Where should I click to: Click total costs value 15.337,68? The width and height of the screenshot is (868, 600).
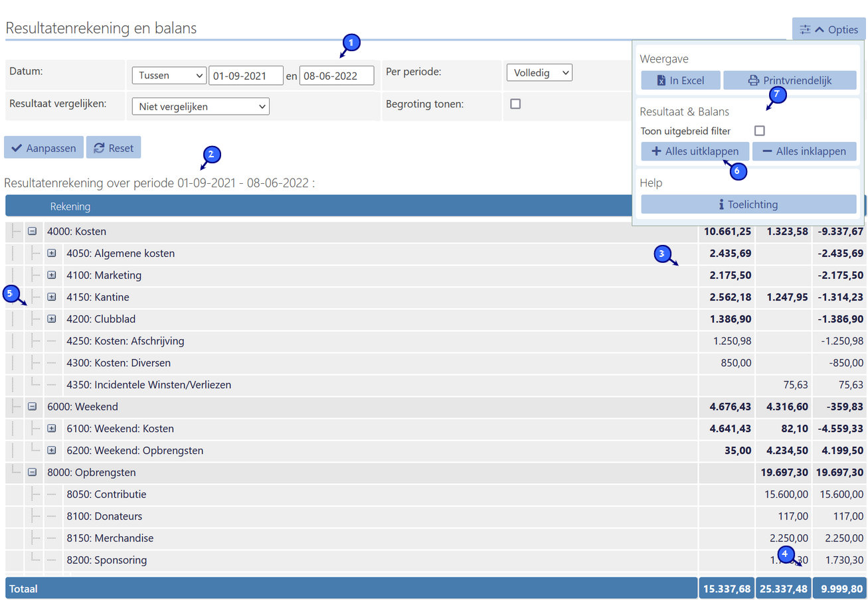tap(727, 589)
